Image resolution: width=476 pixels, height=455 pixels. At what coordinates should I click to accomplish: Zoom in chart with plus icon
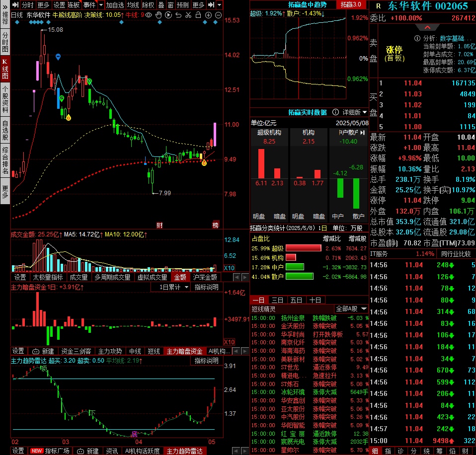click(208, 15)
